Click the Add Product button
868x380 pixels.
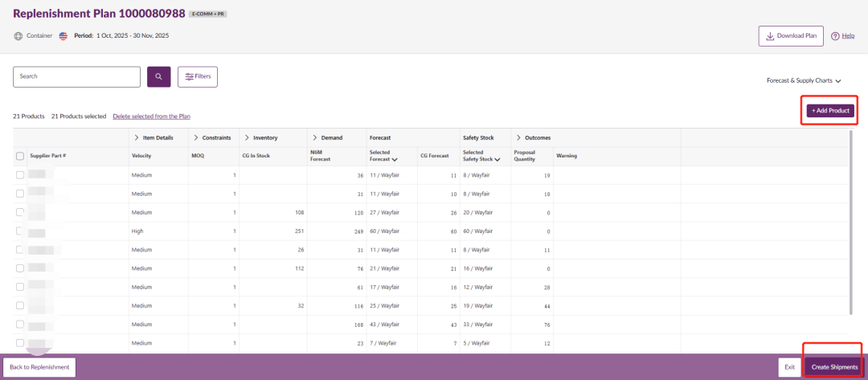(x=830, y=110)
